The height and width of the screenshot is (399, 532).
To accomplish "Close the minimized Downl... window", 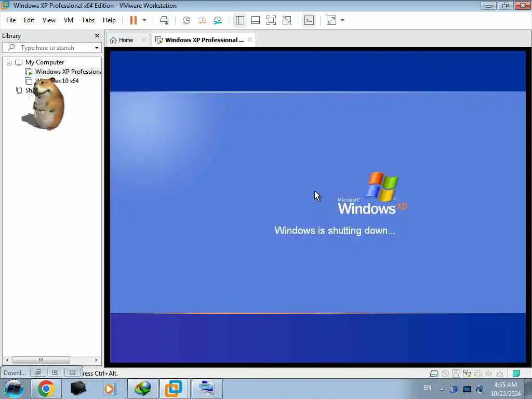I will (72, 373).
